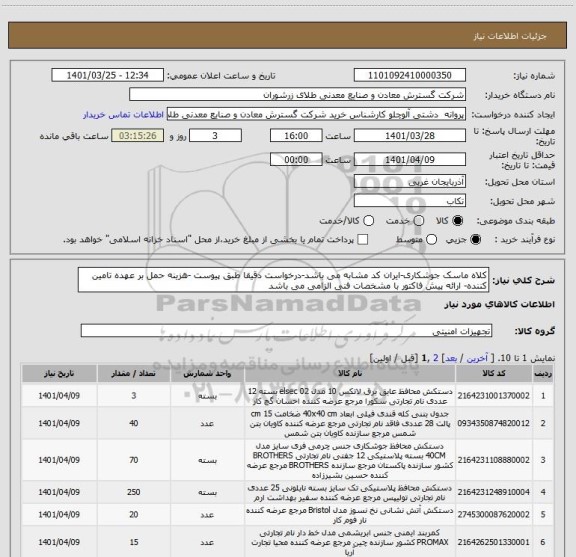
Task: Click the BROTHERS welding gloves item name
Action: tap(350, 460)
